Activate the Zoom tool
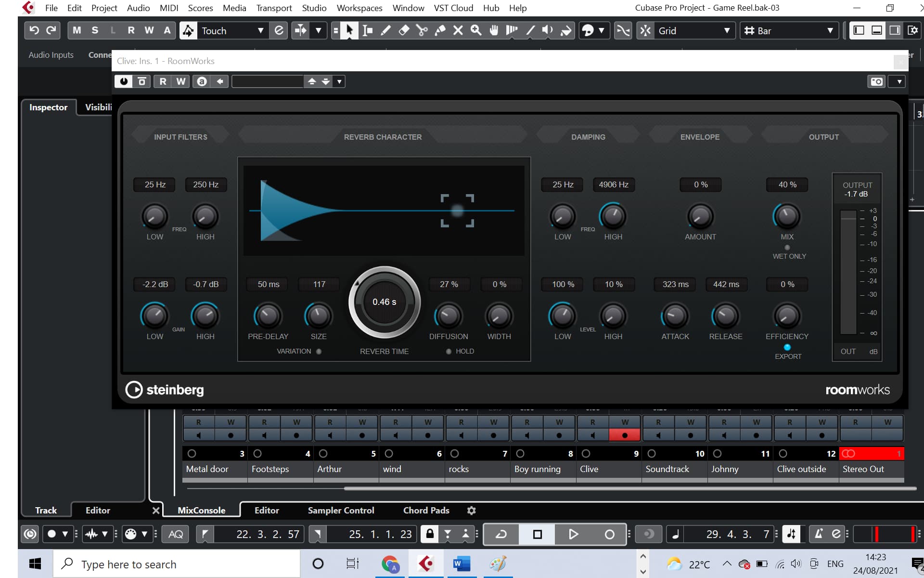924x578 pixels. (476, 30)
